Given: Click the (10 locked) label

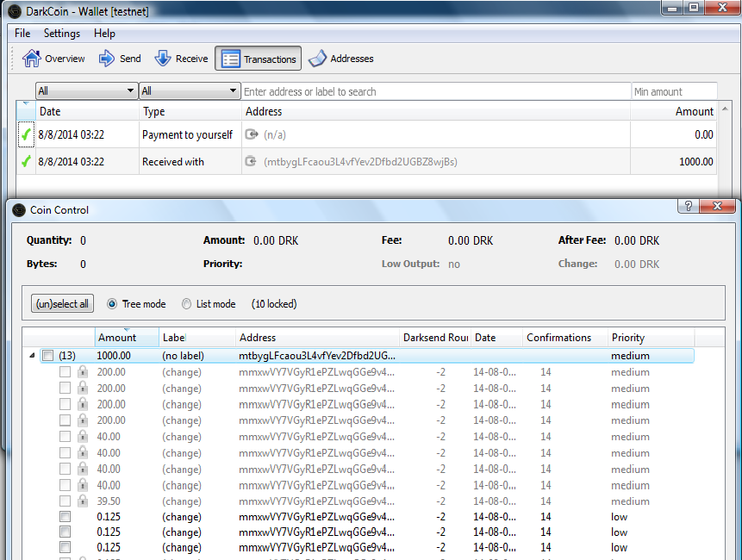Looking at the screenshot, I should pyautogui.click(x=274, y=304).
